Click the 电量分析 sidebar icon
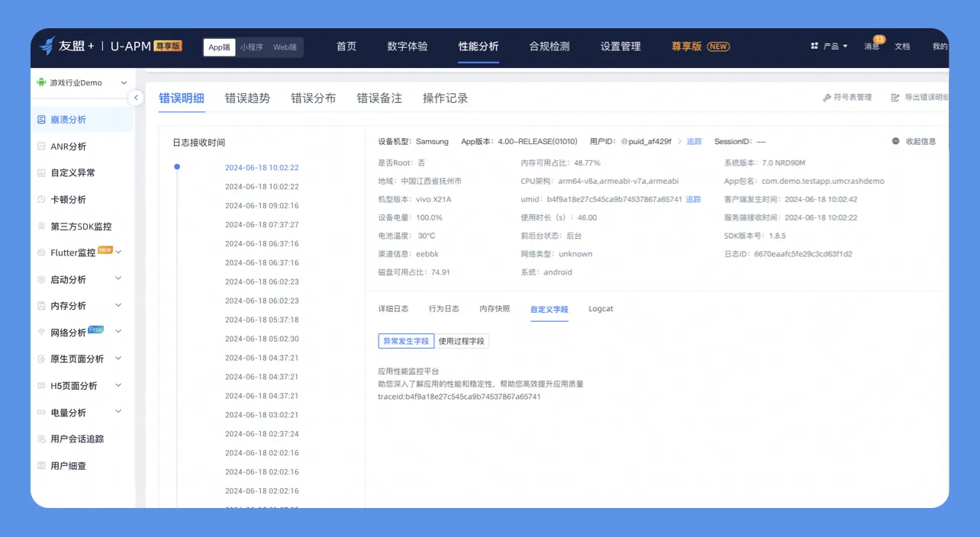Viewport: 980px width, 537px height. tap(41, 413)
